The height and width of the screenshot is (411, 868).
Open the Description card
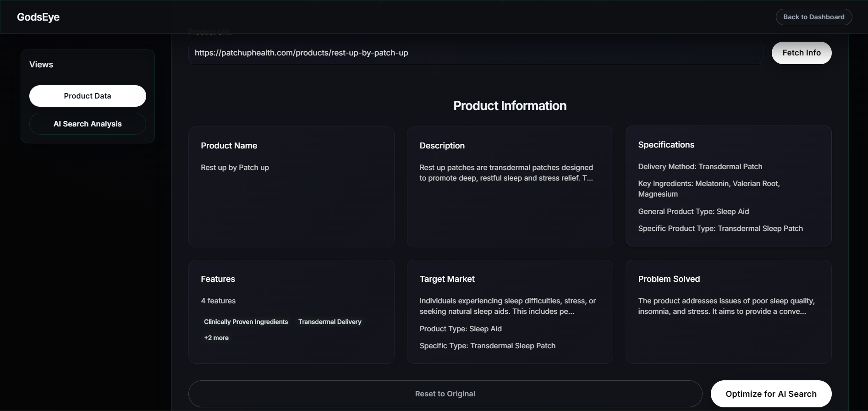510,187
